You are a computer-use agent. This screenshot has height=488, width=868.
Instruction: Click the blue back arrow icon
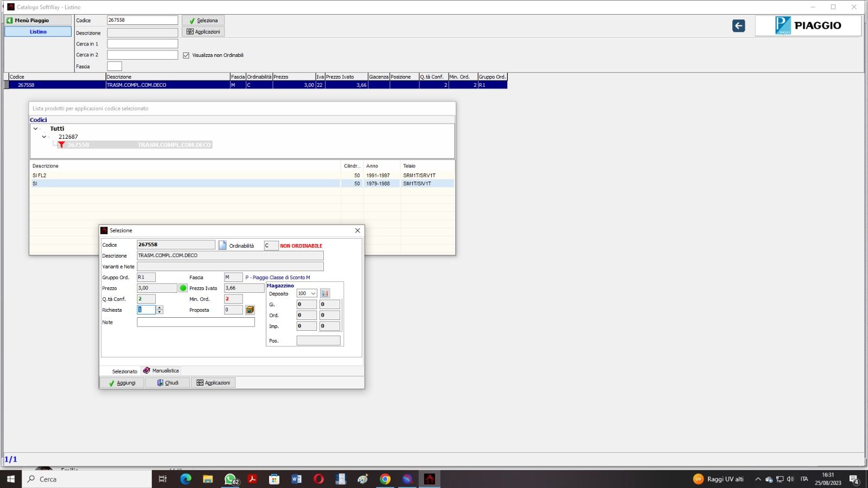(x=738, y=25)
